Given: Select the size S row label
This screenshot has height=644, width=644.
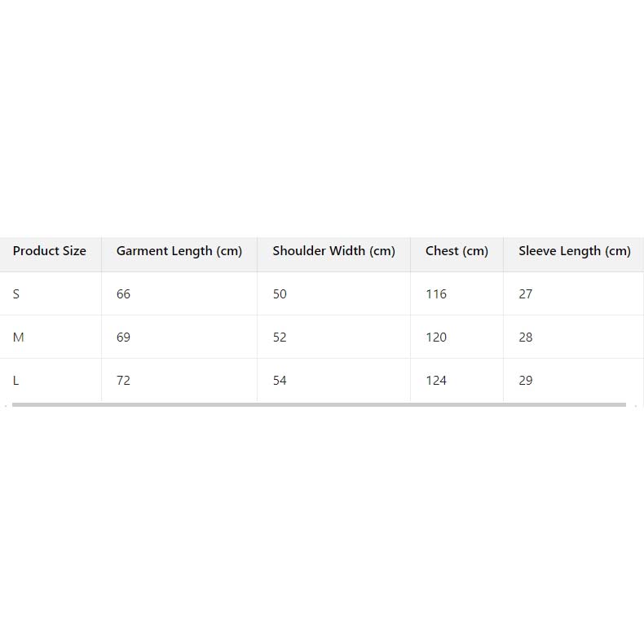Looking at the screenshot, I should tap(16, 294).
